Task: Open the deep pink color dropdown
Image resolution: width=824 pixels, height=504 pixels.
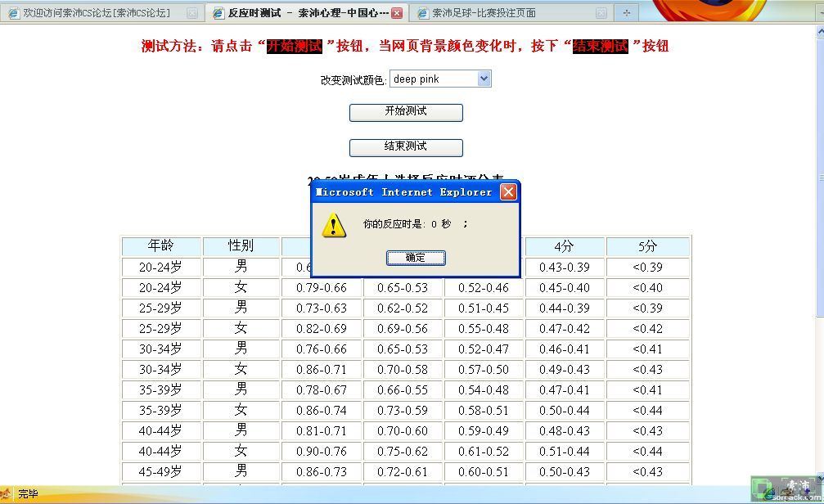Action: 484,79
